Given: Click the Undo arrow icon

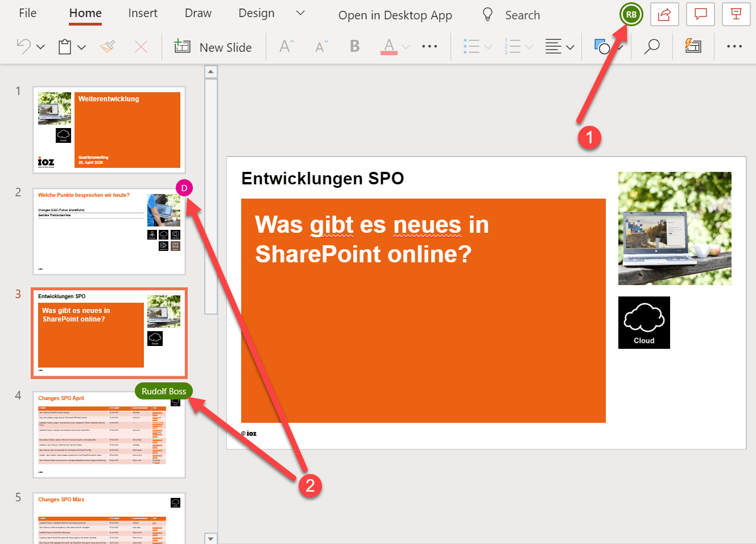Looking at the screenshot, I should pyautogui.click(x=23, y=47).
